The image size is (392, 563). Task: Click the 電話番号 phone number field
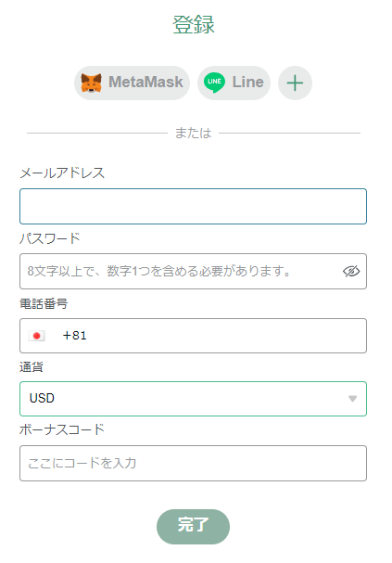tap(193, 336)
